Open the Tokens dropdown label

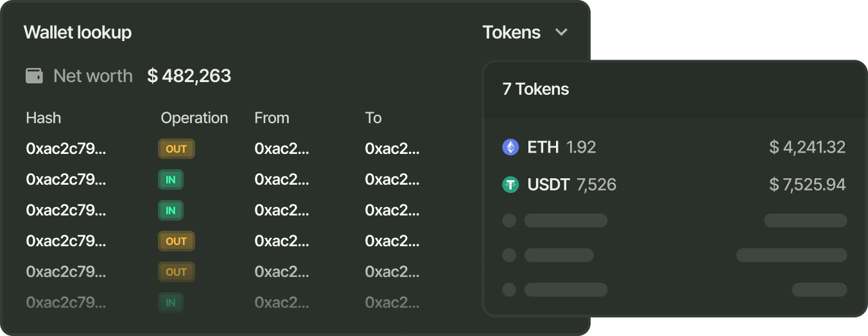511,33
